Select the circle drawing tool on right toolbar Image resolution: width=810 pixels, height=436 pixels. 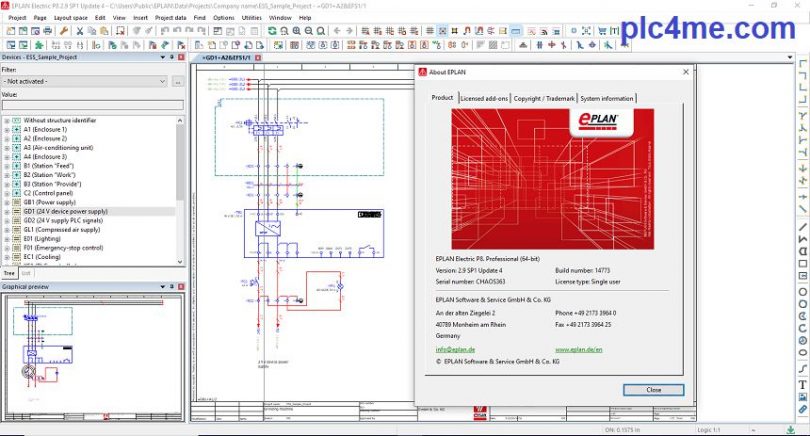pos(802,290)
